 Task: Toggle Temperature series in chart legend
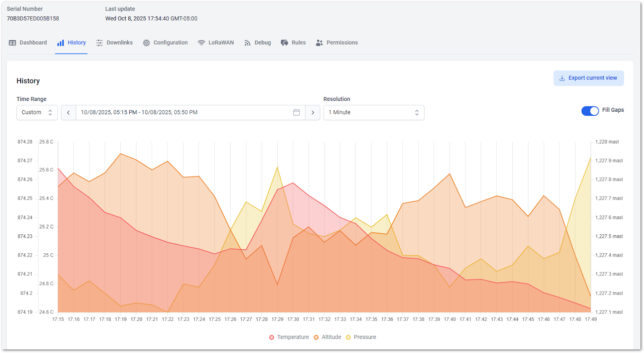(x=289, y=337)
